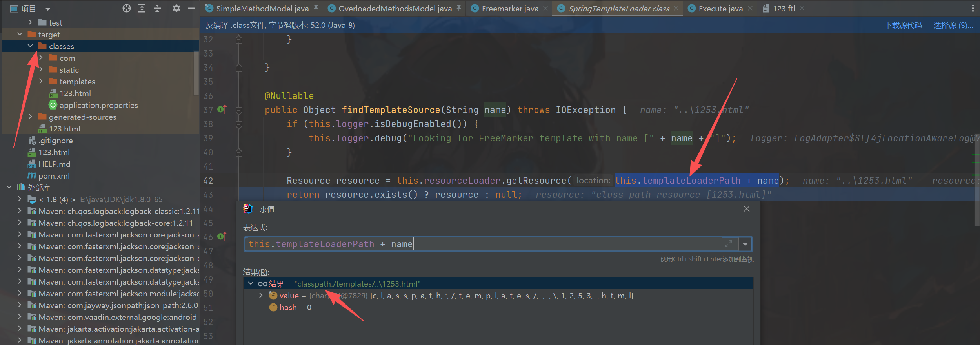Click the collapse all icon in project panel
The image size is (980, 345).
click(x=157, y=8)
